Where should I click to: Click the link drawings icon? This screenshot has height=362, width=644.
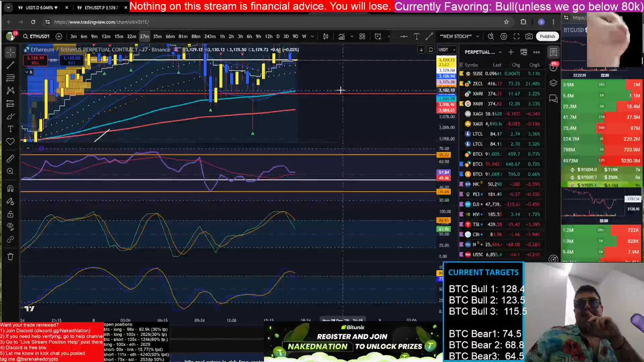(10, 240)
